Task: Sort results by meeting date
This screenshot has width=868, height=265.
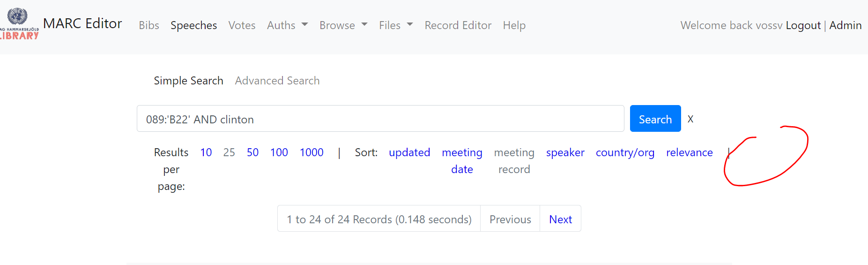Action: click(462, 161)
